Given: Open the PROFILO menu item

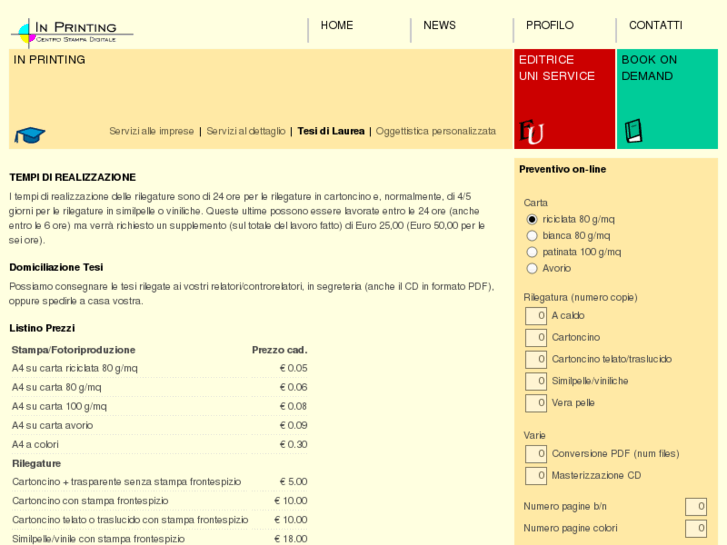Looking at the screenshot, I should [x=550, y=25].
